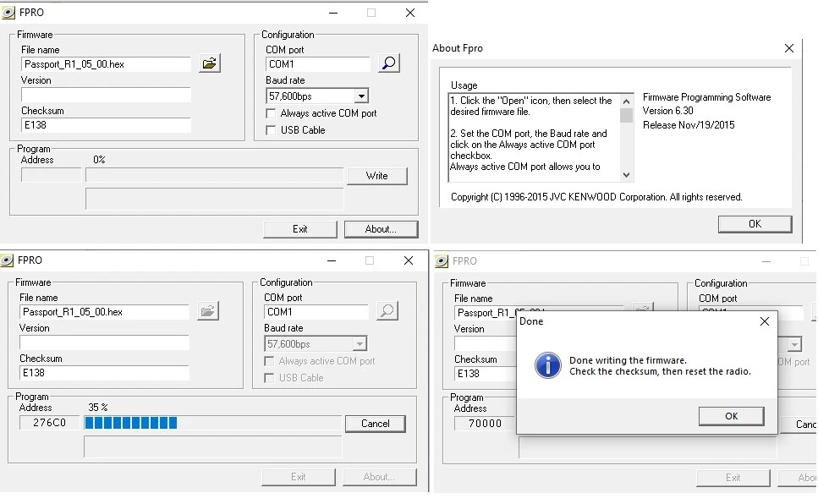The image size is (818, 504).
Task: Click Usage scrollbar up arrow in About dialog
Action: pyautogui.click(x=627, y=101)
